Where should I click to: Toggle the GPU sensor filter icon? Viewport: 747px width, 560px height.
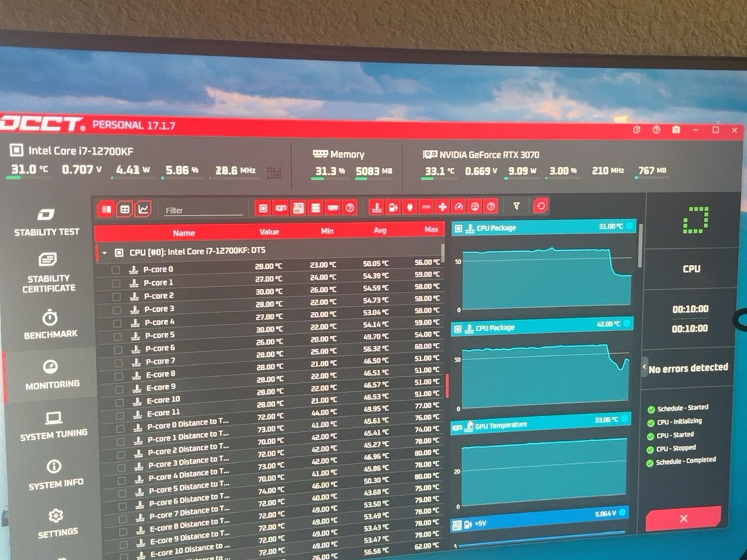(280, 208)
